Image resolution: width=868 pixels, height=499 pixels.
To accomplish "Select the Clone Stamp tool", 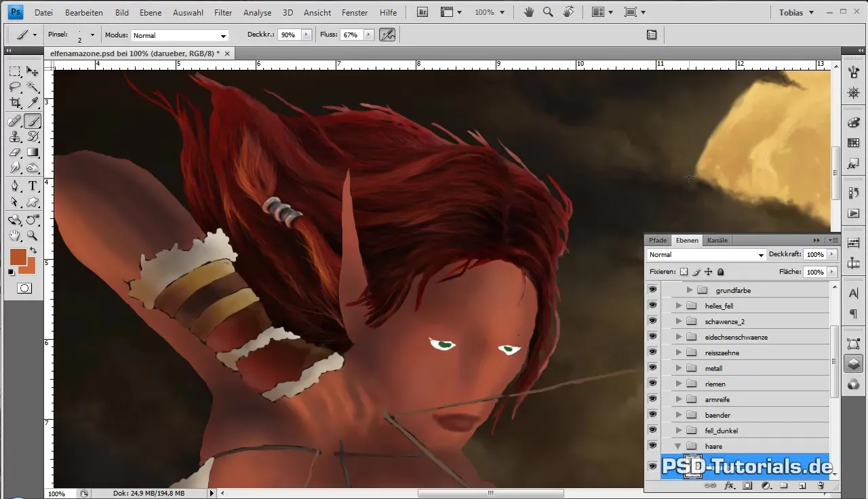I will 14,137.
